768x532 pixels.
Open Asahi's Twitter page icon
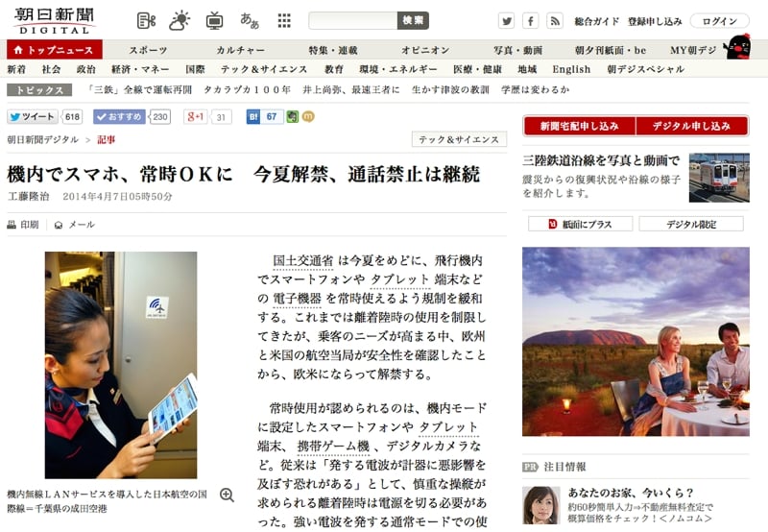(x=506, y=21)
